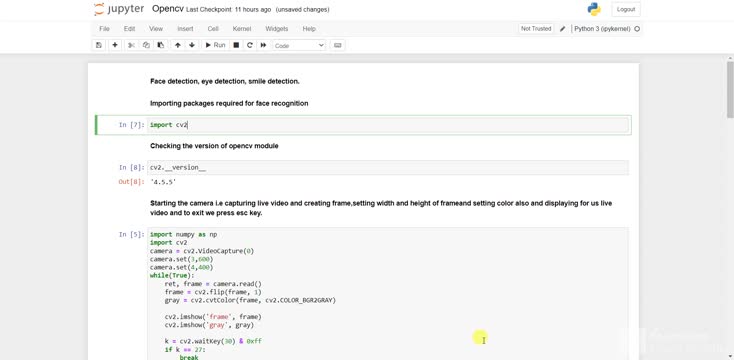The image size is (734, 360).
Task: Move selected cell up arrow
Action: coord(178,45)
